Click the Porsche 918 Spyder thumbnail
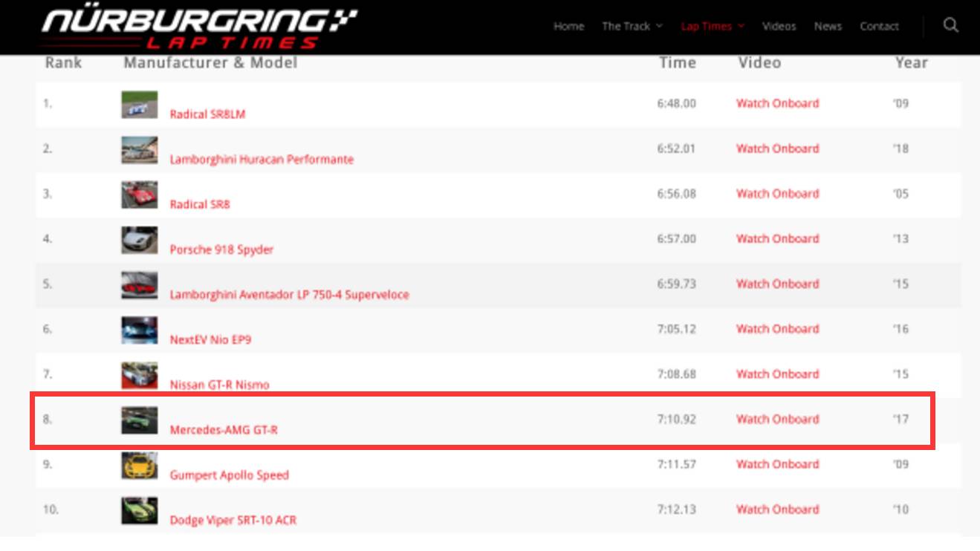The image size is (980, 551). [x=140, y=241]
